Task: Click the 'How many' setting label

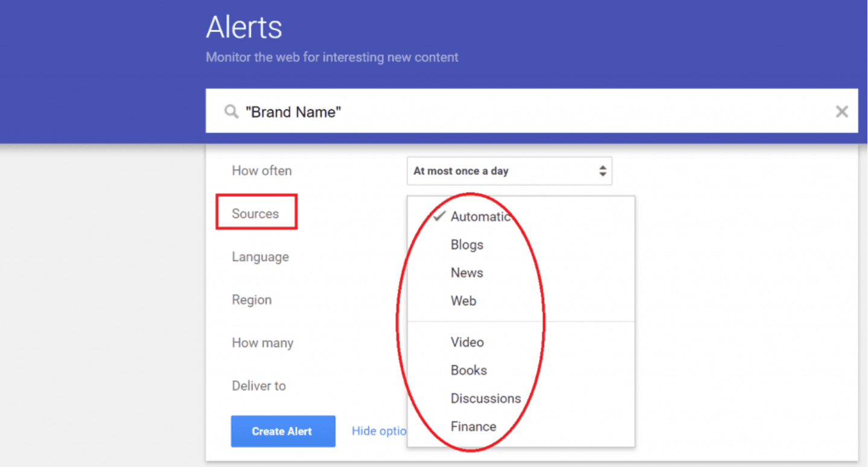Action: click(263, 343)
